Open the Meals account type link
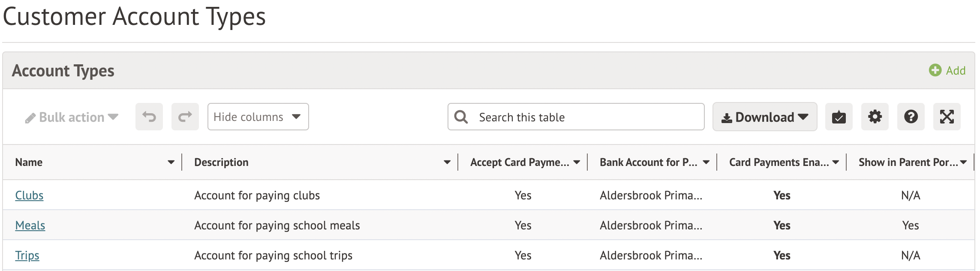Viewport: 980px width, 271px height. pyautogui.click(x=30, y=226)
